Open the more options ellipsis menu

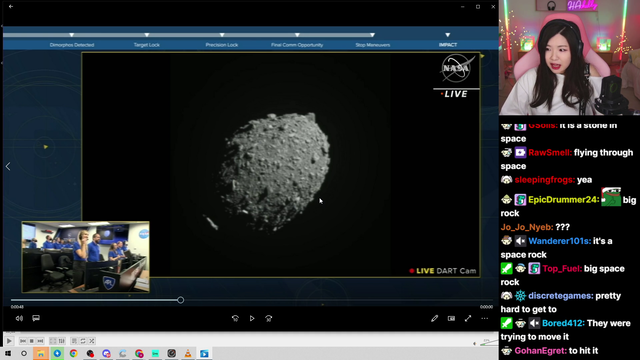point(484,318)
